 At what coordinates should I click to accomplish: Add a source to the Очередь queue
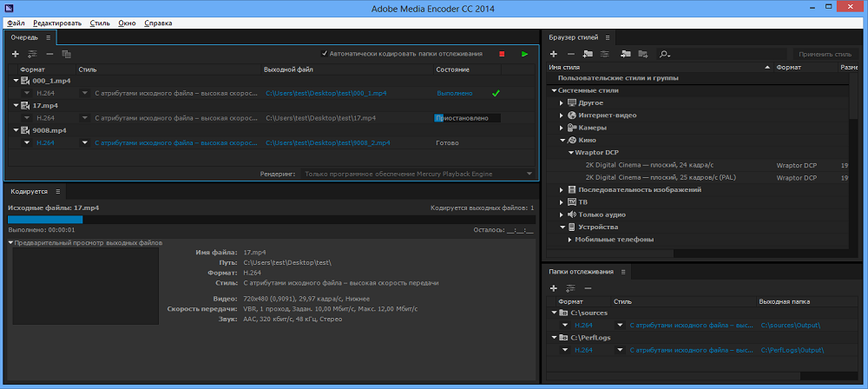tap(16, 55)
